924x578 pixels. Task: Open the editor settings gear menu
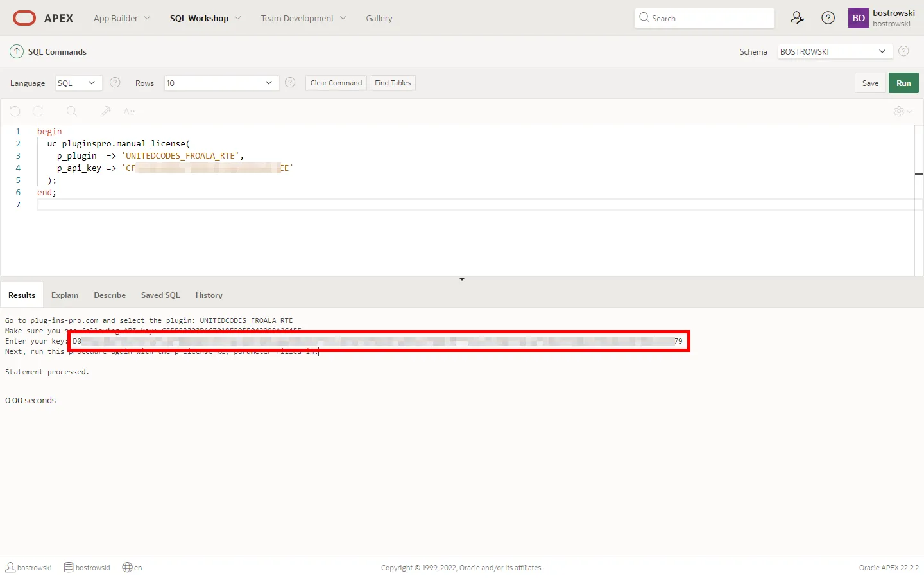click(x=902, y=111)
